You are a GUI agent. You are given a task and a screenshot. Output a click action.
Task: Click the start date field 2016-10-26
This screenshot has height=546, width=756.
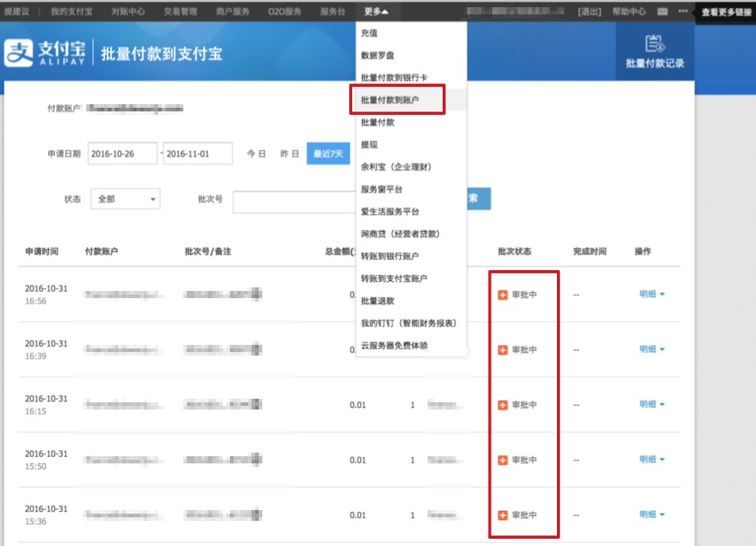pos(122,154)
